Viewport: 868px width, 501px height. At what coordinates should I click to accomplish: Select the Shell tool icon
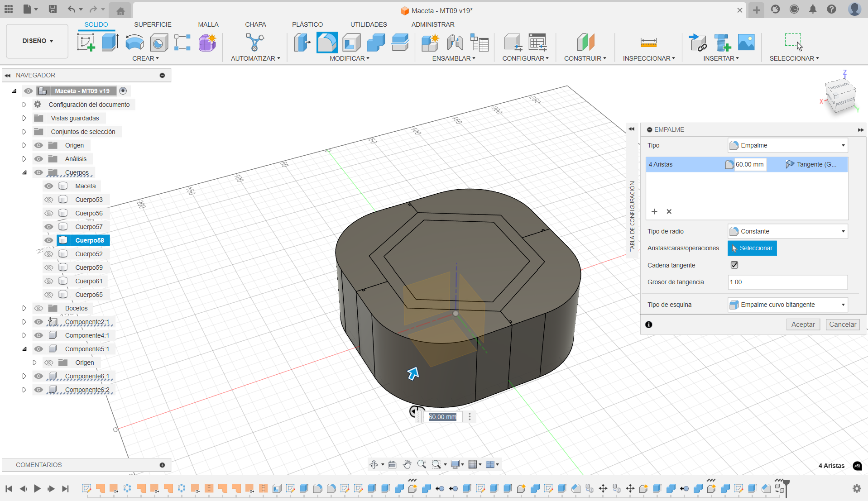[x=351, y=43]
